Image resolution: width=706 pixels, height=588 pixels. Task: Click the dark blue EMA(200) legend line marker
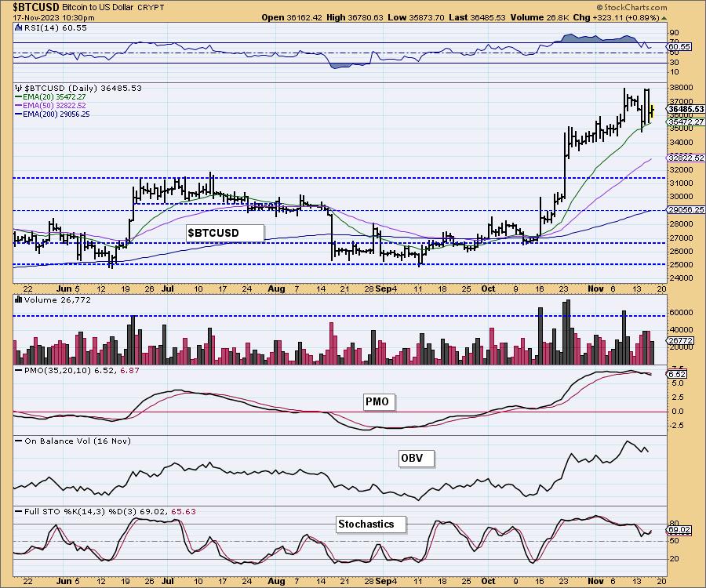tap(19, 114)
